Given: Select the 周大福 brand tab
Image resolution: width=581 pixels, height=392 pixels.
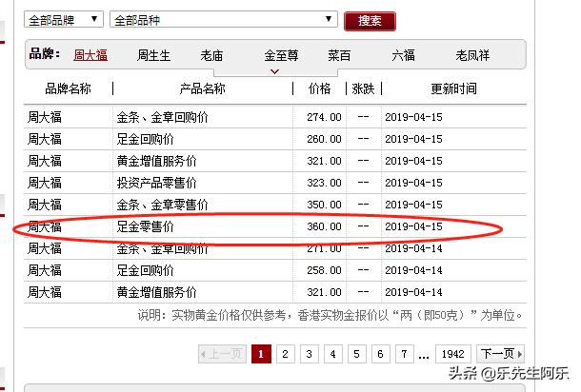Looking at the screenshot, I should pos(90,55).
